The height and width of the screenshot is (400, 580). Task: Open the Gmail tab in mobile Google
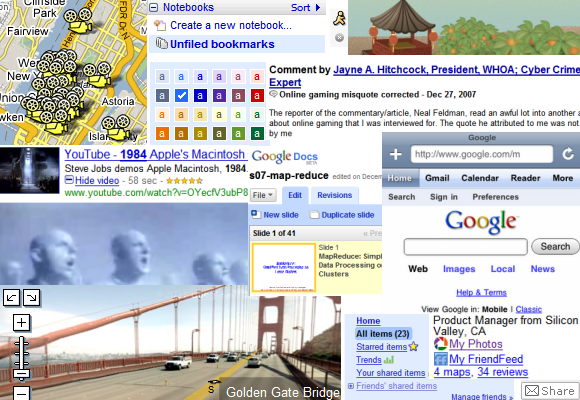[x=437, y=178]
